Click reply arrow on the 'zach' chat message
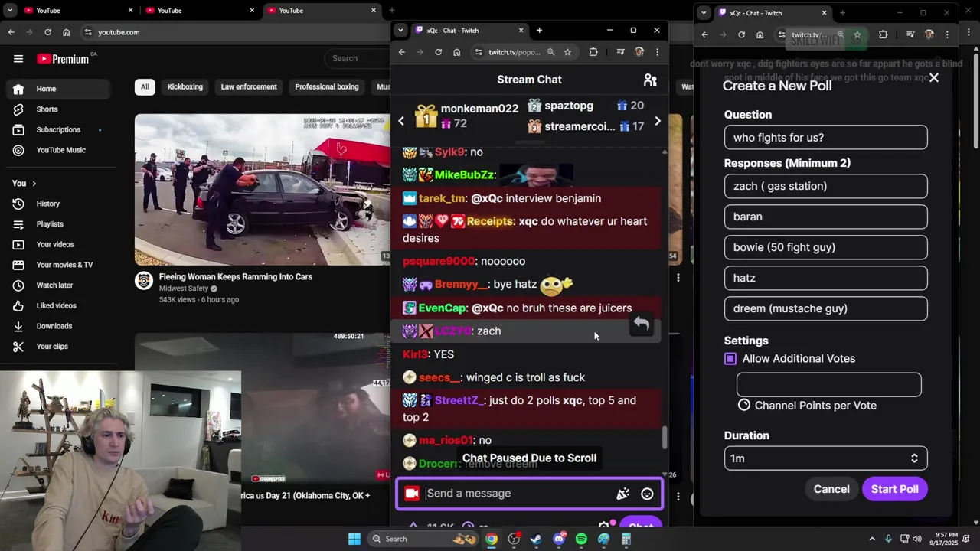The width and height of the screenshot is (980, 551). [642, 324]
